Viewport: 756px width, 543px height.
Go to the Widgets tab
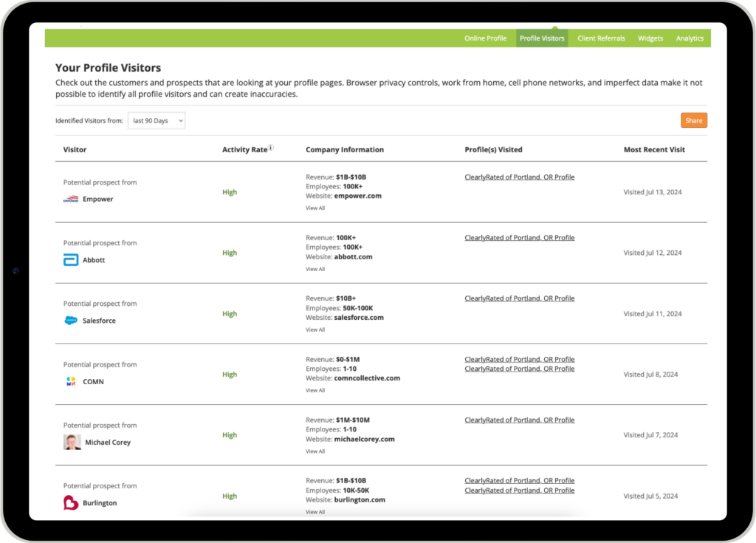650,38
